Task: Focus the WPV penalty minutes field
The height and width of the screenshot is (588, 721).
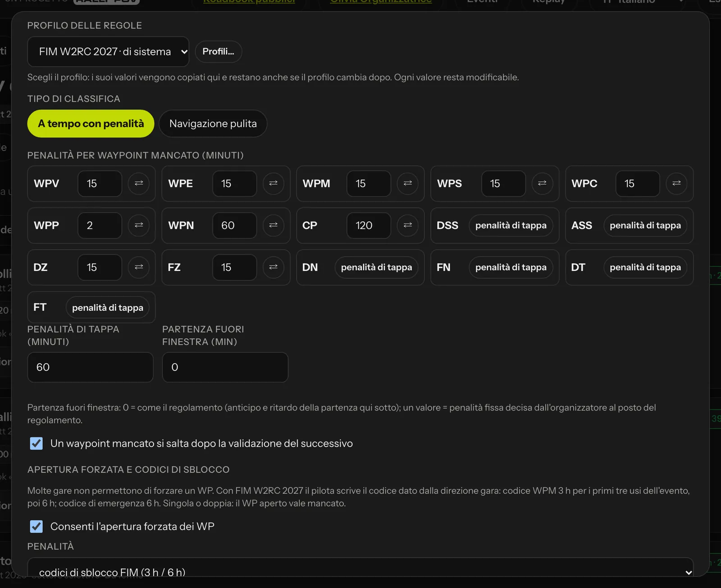Action: coord(100,183)
